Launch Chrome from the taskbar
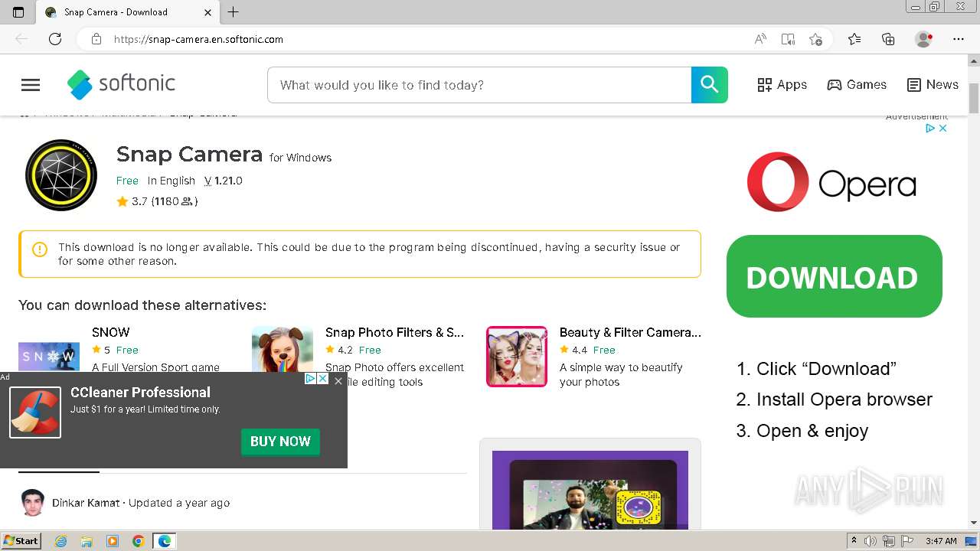980x551 pixels. (139, 541)
